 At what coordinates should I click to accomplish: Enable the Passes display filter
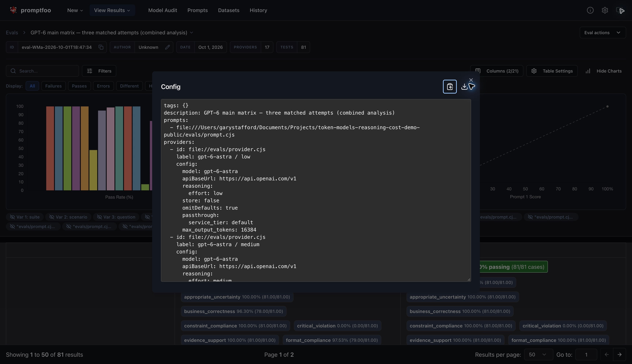(x=79, y=86)
